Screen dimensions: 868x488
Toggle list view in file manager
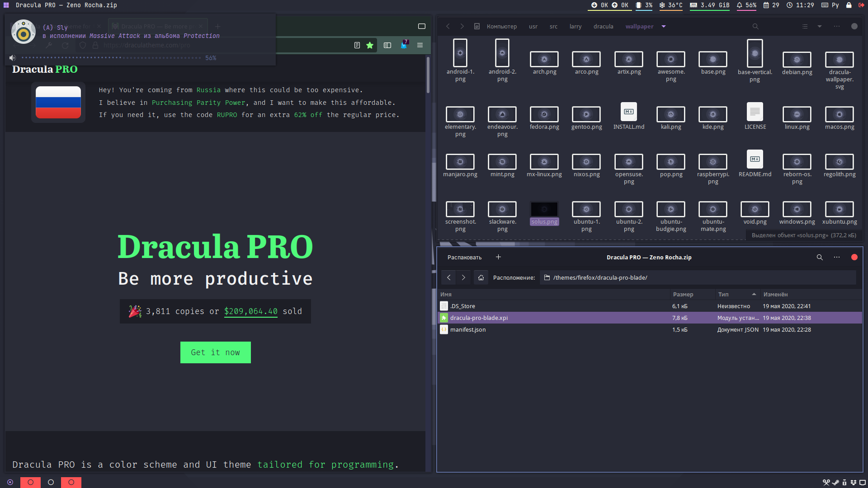point(805,27)
